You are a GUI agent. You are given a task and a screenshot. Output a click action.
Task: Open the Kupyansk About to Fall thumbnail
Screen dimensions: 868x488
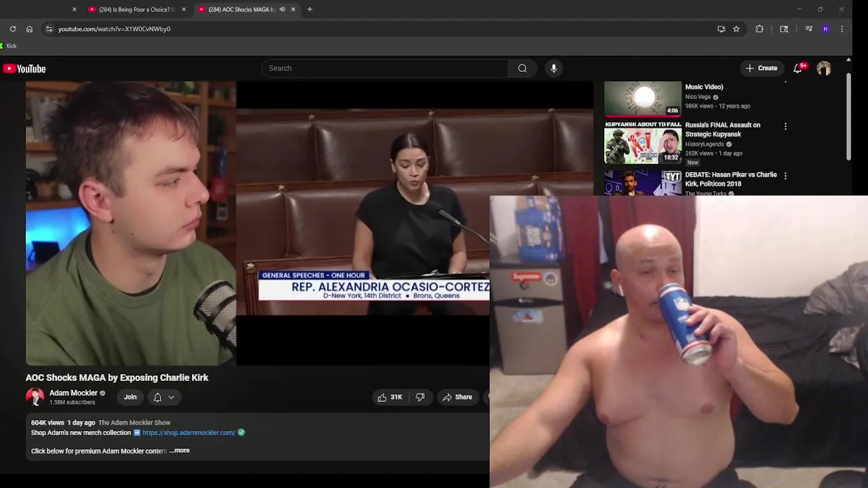click(x=643, y=143)
